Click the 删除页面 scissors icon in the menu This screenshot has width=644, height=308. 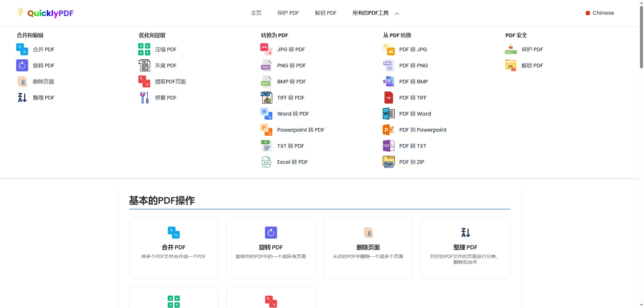click(x=22, y=81)
